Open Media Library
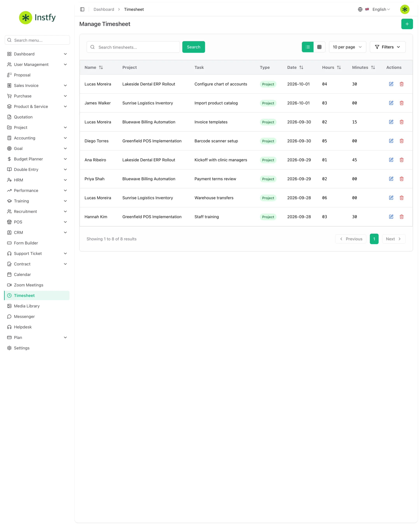The image size is (420, 525). pyautogui.click(x=37, y=306)
